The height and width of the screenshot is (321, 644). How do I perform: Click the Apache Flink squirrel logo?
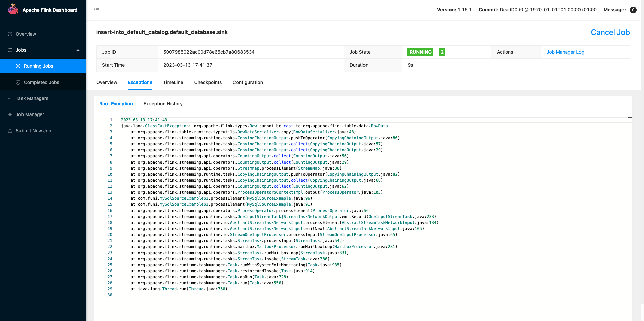[13, 9]
